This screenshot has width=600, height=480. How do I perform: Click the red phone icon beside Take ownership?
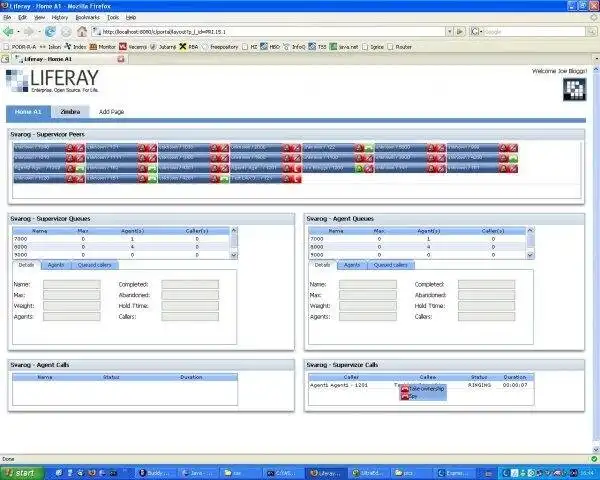404,389
